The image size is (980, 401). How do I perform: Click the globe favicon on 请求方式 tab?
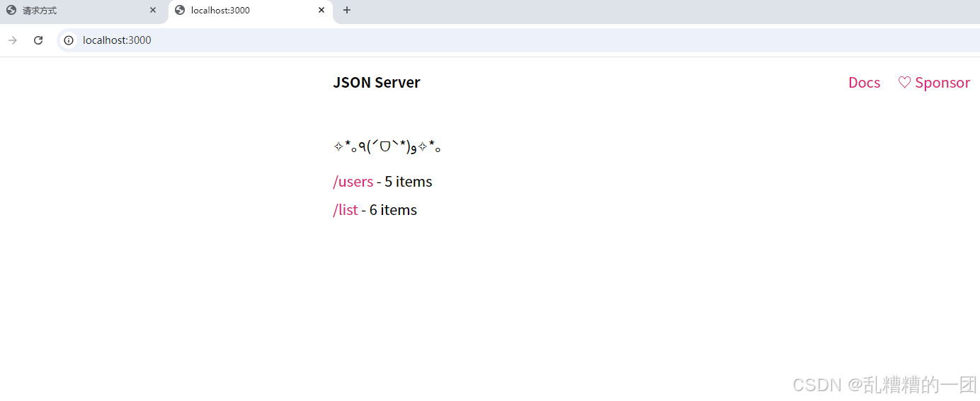11,11
